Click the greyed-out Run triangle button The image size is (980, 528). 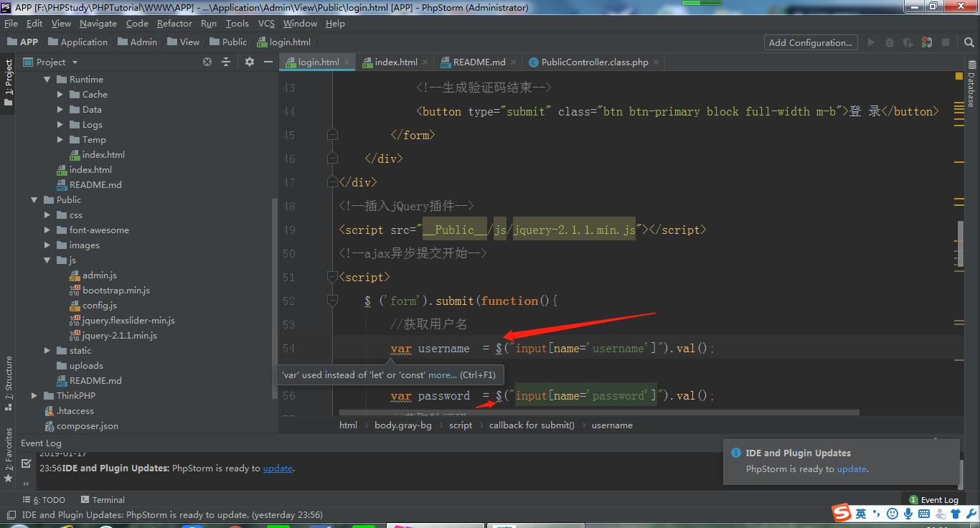click(x=871, y=42)
